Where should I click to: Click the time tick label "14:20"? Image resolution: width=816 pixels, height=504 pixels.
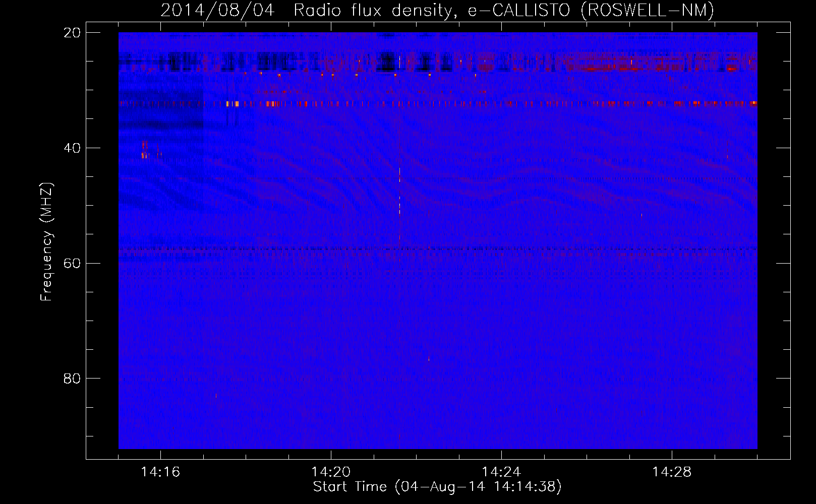click(x=331, y=472)
